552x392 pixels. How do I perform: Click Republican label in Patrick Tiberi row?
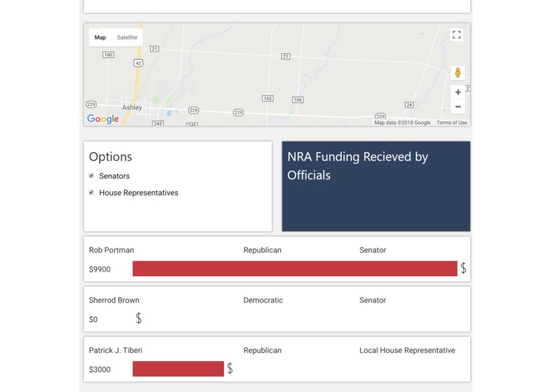pos(262,351)
